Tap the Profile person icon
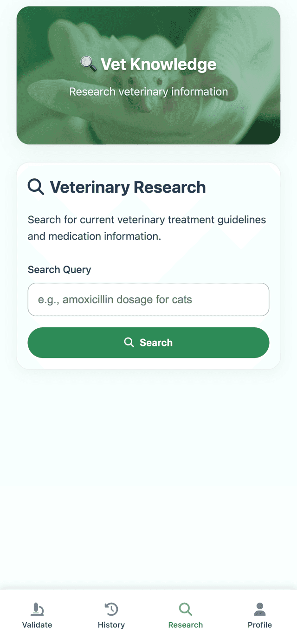Viewport: 297px width, 644px height. pyautogui.click(x=260, y=609)
